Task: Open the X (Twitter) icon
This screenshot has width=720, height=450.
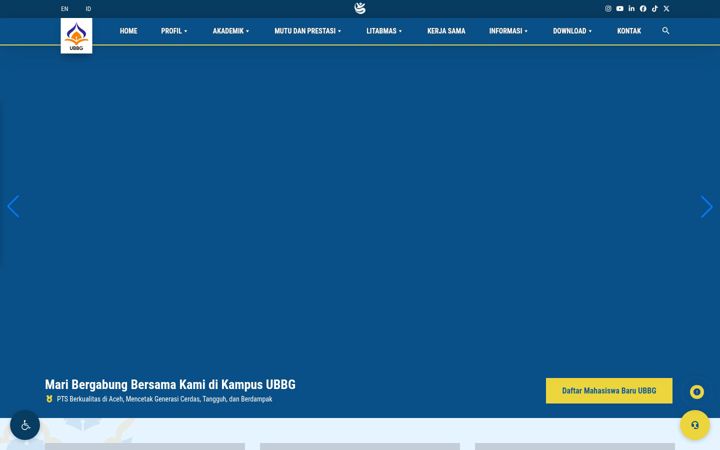Action: tap(666, 9)
